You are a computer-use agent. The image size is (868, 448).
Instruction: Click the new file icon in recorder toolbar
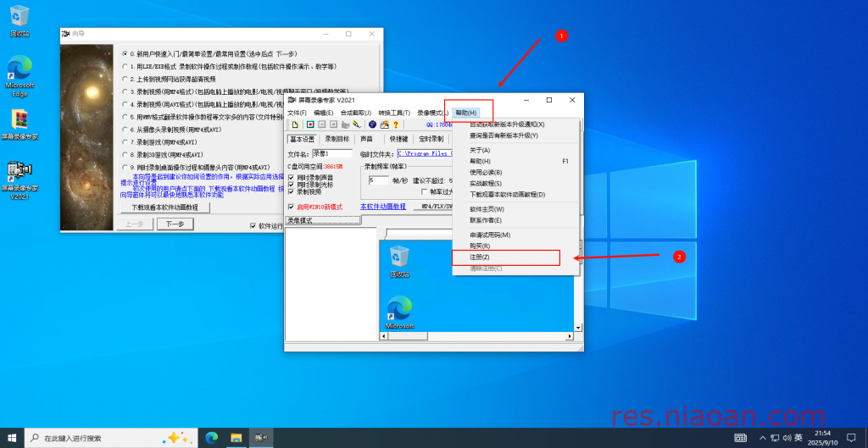[296, 124]
